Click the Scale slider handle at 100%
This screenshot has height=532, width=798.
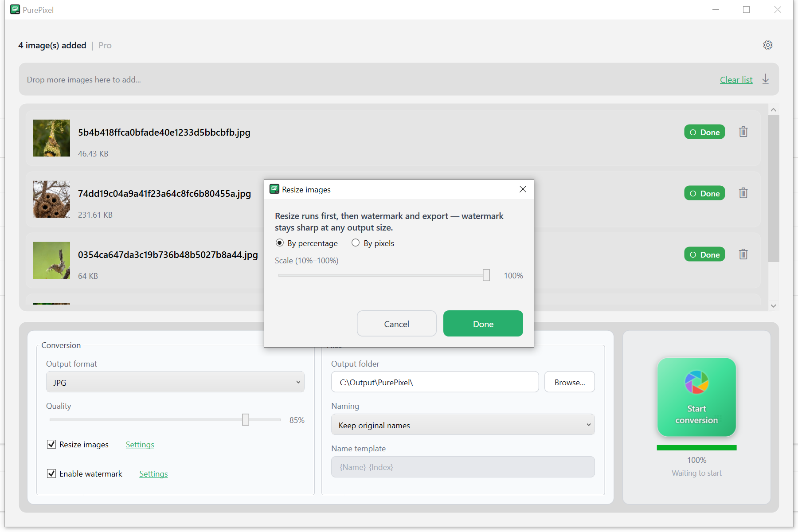(486, 275)
